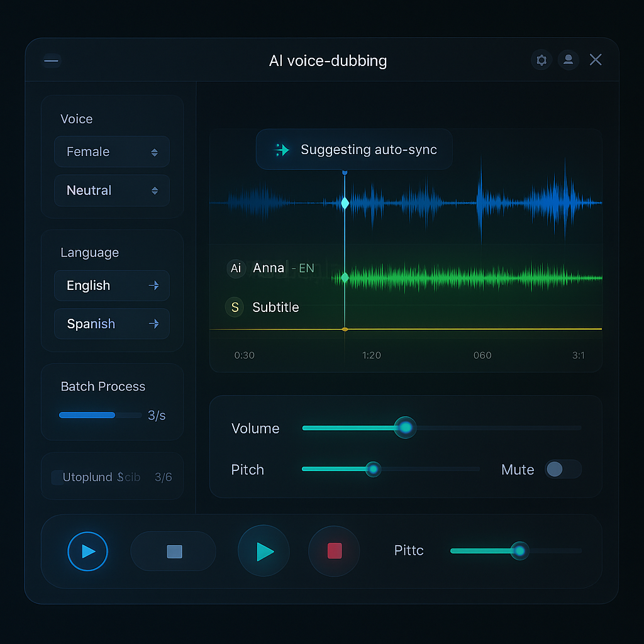
Task: Click the Suggesting auto-sync icon
Action: (281, 149)
